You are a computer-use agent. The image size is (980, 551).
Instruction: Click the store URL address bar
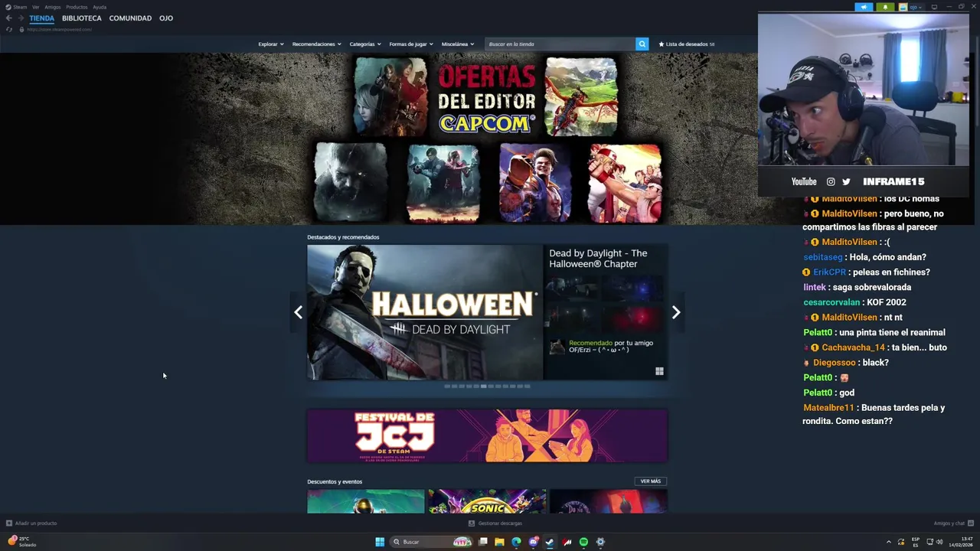59,29
